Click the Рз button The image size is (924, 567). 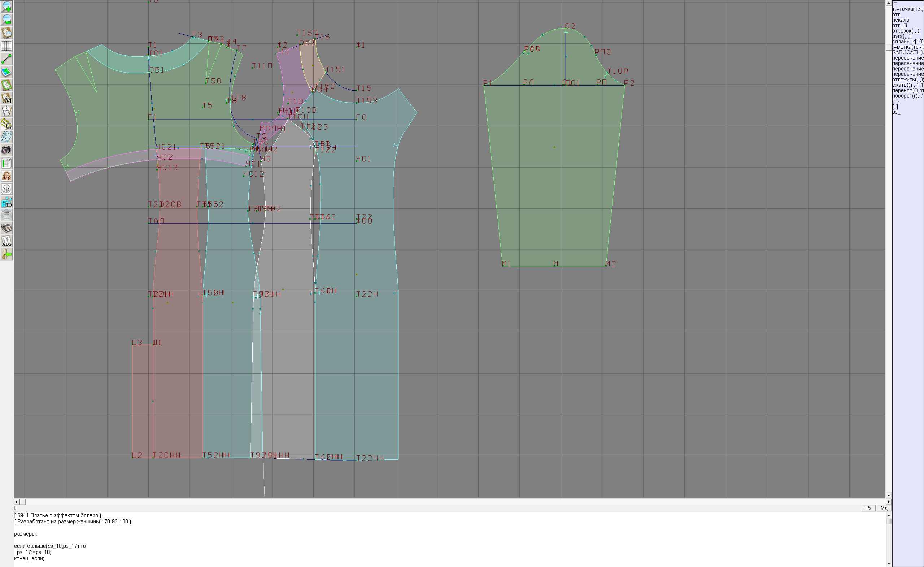[868, 508]
